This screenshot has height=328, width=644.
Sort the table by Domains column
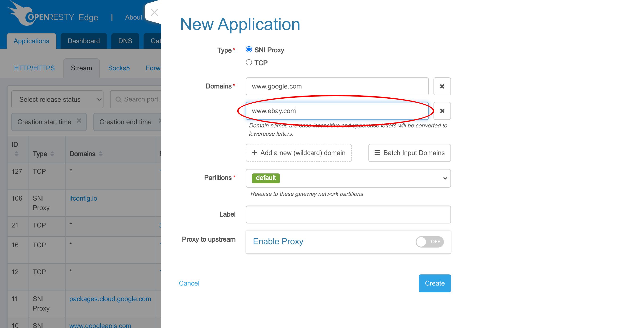pos(100,154)
